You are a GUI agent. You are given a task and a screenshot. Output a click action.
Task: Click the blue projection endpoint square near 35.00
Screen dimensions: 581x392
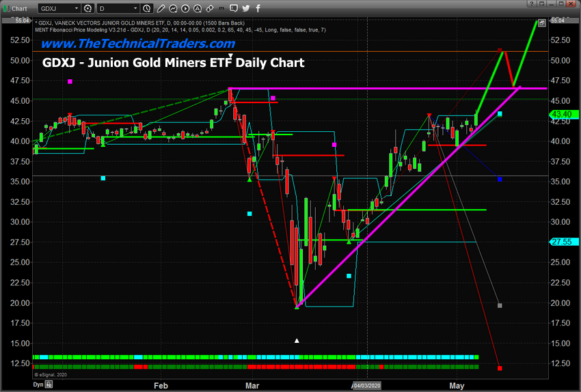[x=500, y=180]
